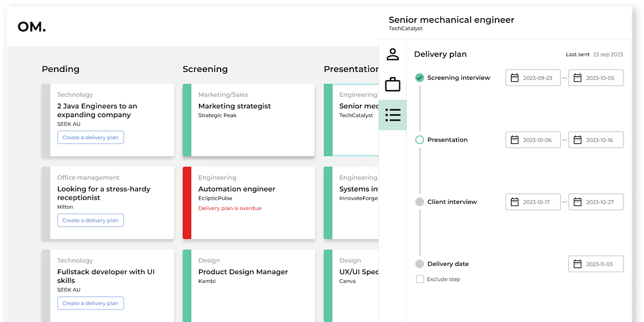The image size is (644, 322).
Task: Click calendar icon on 2023-09-23 date field
Action: 515,78
